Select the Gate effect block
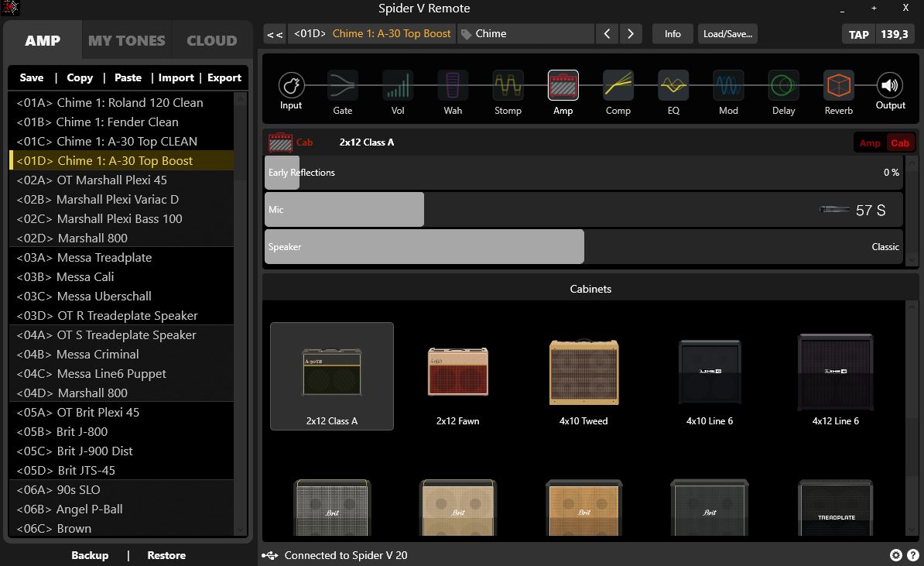Screen dimensions: 924x566 342,86
